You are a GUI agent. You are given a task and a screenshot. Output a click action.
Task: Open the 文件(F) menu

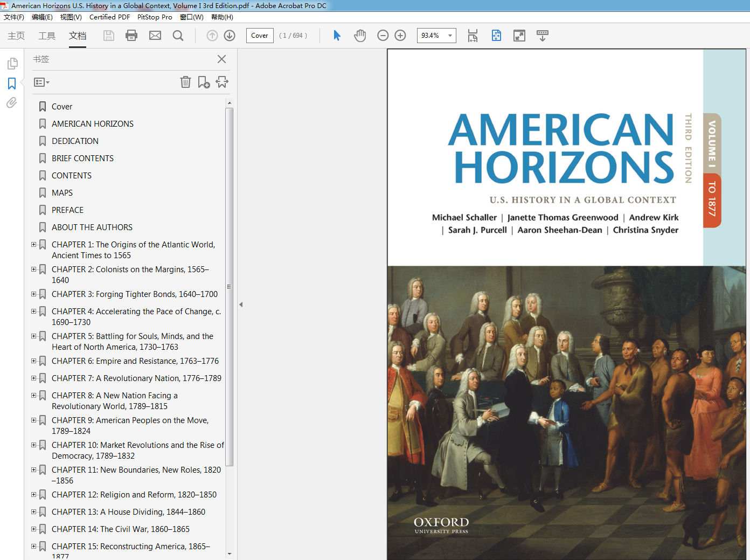(14, 17)
